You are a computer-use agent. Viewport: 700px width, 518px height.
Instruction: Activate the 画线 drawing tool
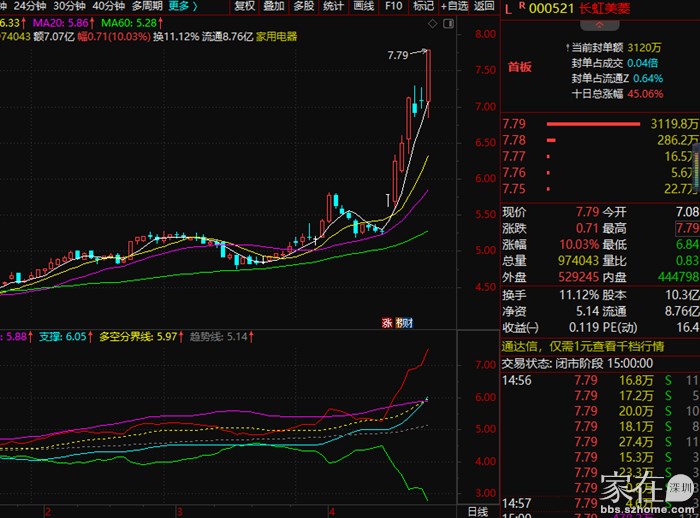364,6
